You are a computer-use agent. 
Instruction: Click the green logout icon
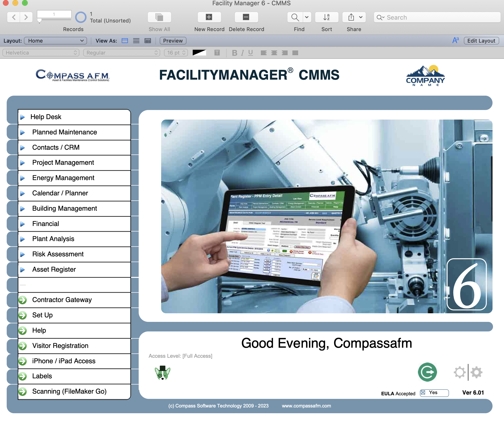tap(427, 372)
